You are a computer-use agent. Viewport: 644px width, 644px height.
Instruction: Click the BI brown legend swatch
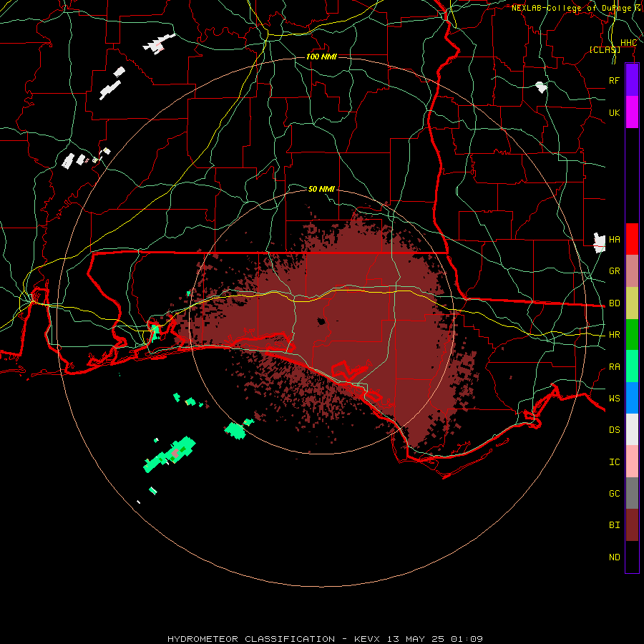632,525
